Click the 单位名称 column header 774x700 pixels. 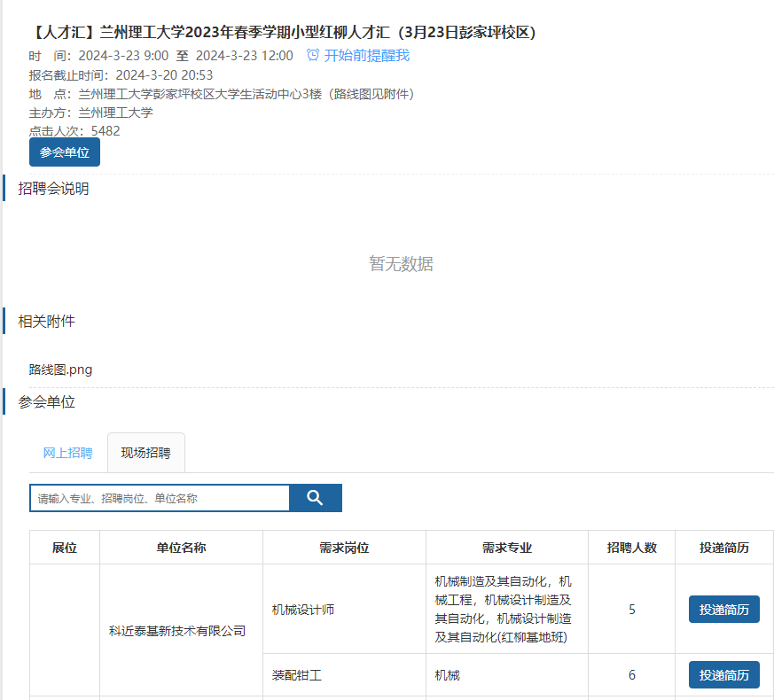coord(181,548)
